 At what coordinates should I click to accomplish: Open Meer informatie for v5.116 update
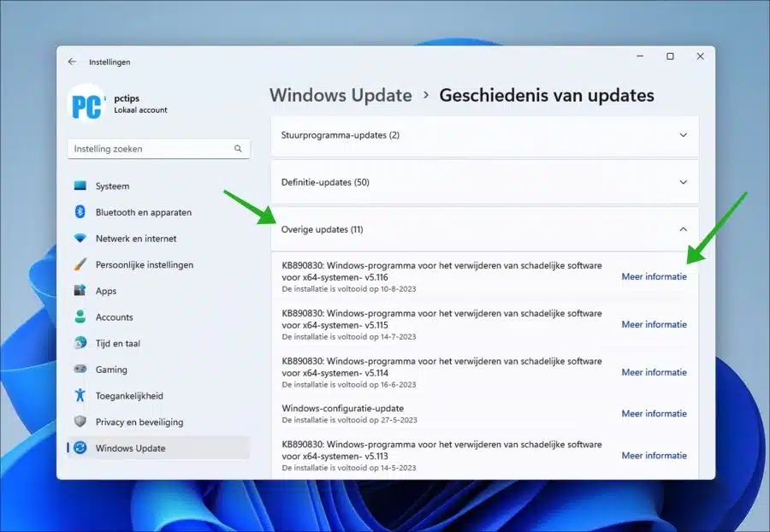coord(654,276)
